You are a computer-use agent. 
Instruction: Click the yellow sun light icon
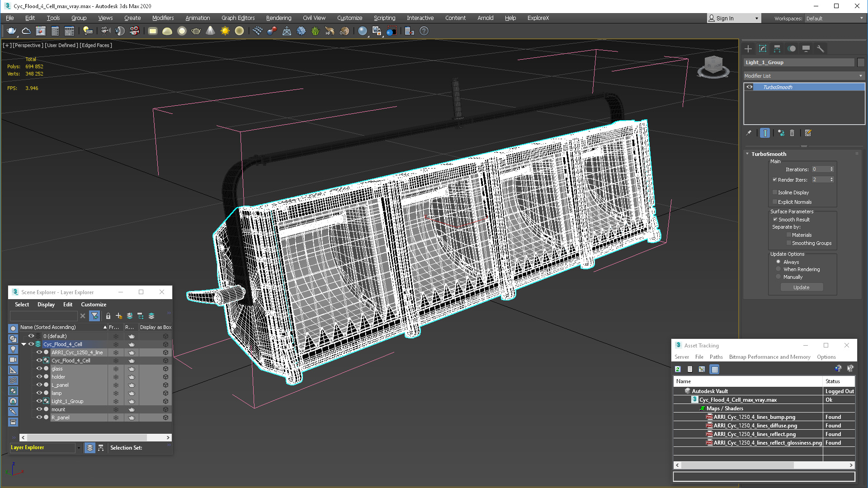[x=225, y=31]
